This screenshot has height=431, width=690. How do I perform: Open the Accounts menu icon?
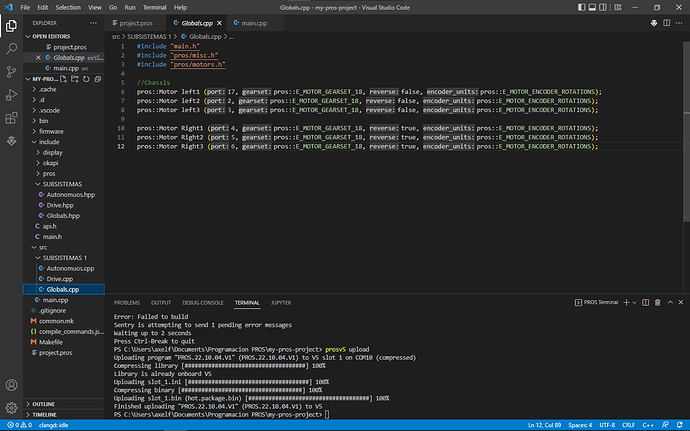pos(11,385)
